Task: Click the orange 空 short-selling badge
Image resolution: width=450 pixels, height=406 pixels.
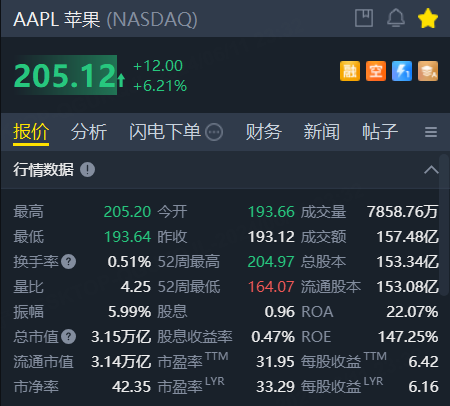Action: pos(376,71)
